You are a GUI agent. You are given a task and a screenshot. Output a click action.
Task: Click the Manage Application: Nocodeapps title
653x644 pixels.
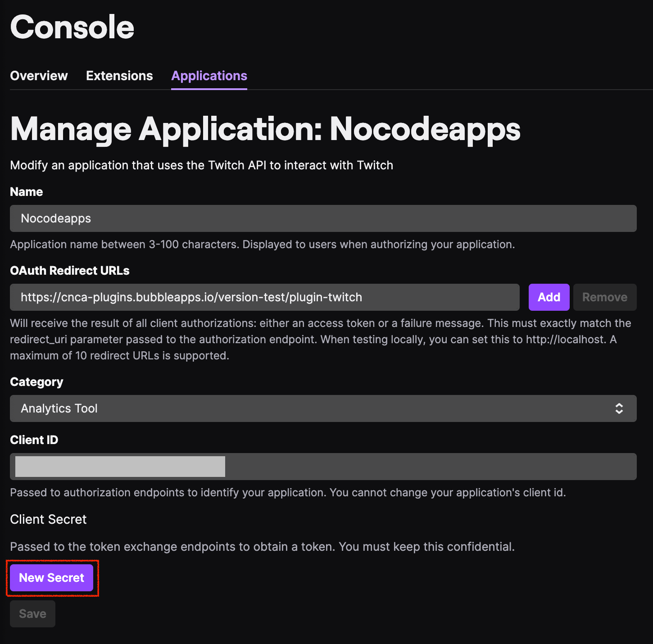pos(265,130)
